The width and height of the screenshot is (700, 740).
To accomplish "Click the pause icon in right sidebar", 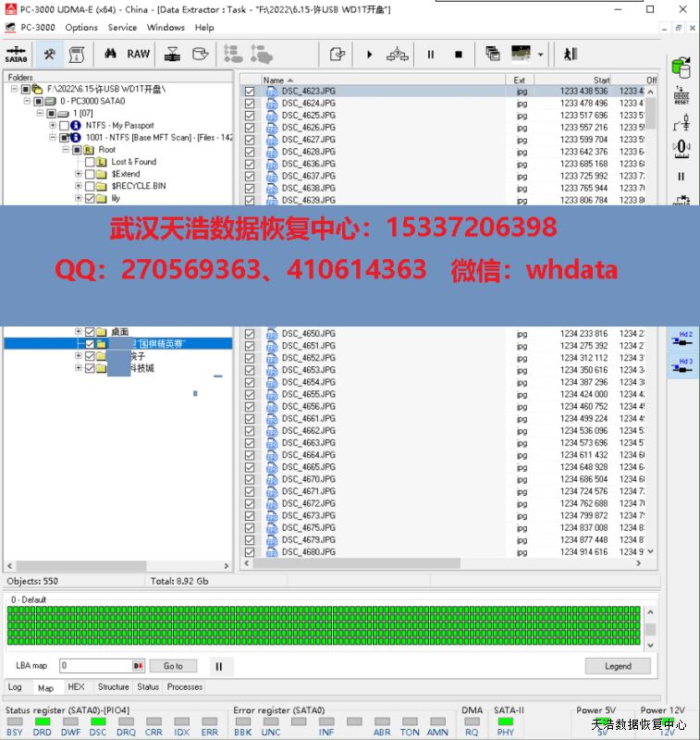I will pyautogui.click(x=682, y=176).
